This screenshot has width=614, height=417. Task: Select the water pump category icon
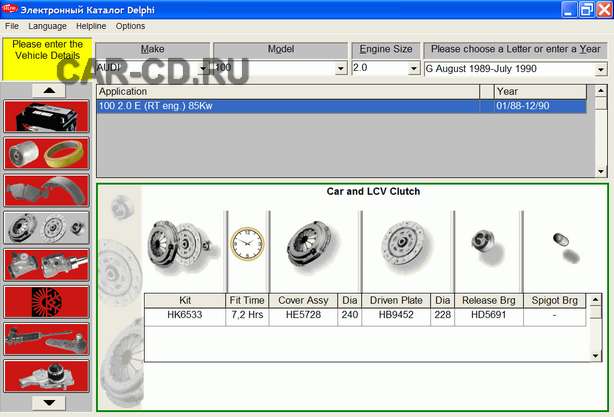click(x=47, y=376)
